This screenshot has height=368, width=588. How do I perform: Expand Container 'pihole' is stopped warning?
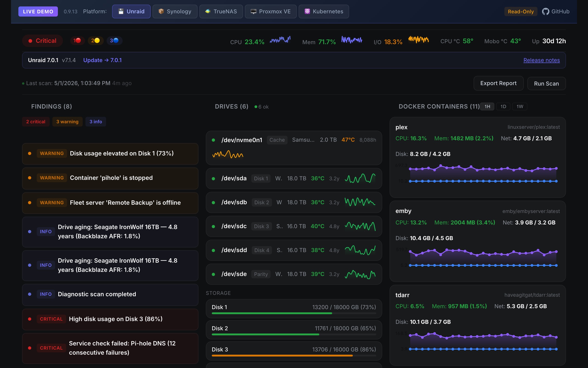pos(110,178)
